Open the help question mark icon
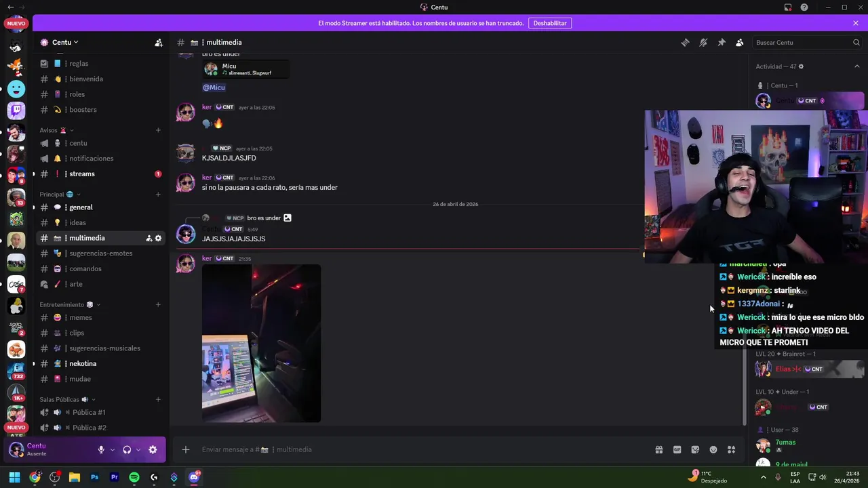This screenshot has height=488, width=868. (804, 7)
